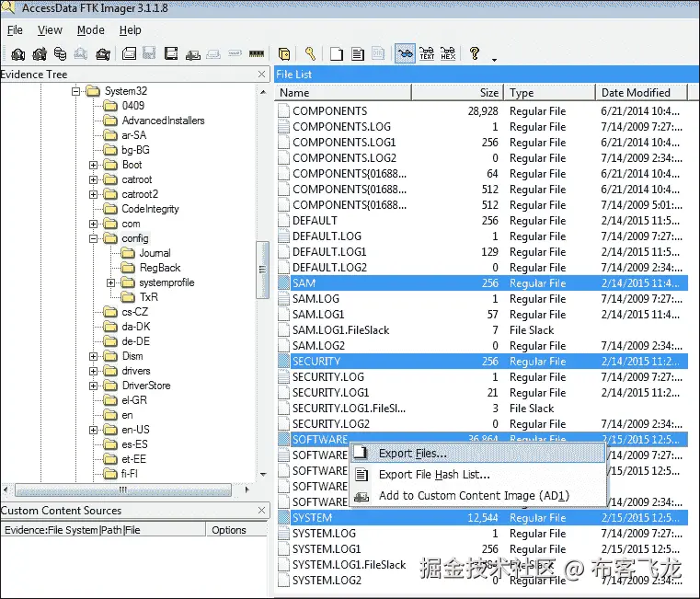This screenshot has height=599, width=700.
Task: Click the Capture Memory chip icon
Action: coord(257,54)
